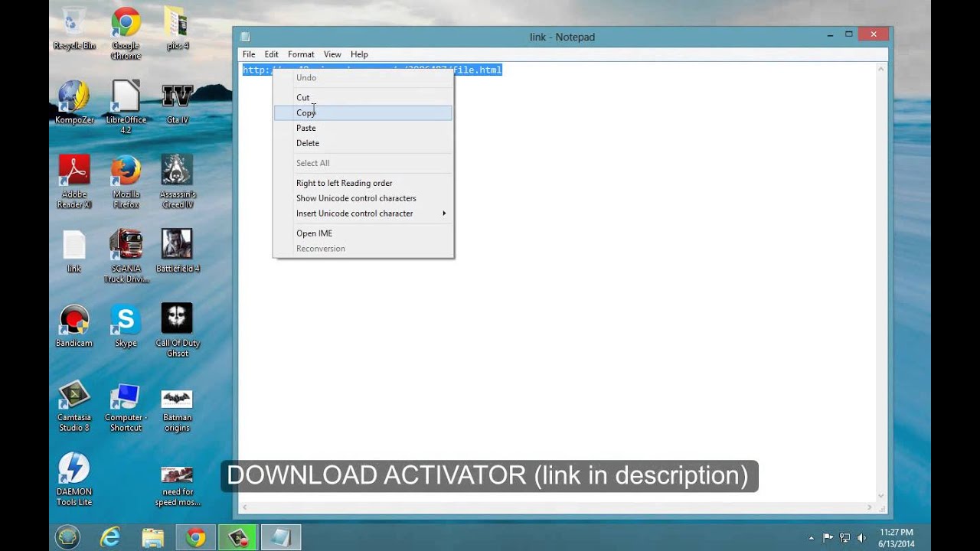This screenshot has width=980, height=551.
Task: Open Action Center flag icon
Action: coord(828,538)
